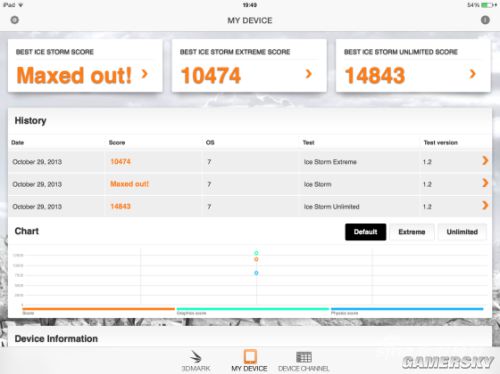Image resolution: width=500 pixels, height=374 pixels.
Task: Click the Ice Storm Unlimited test name
Action: point(331,207)
